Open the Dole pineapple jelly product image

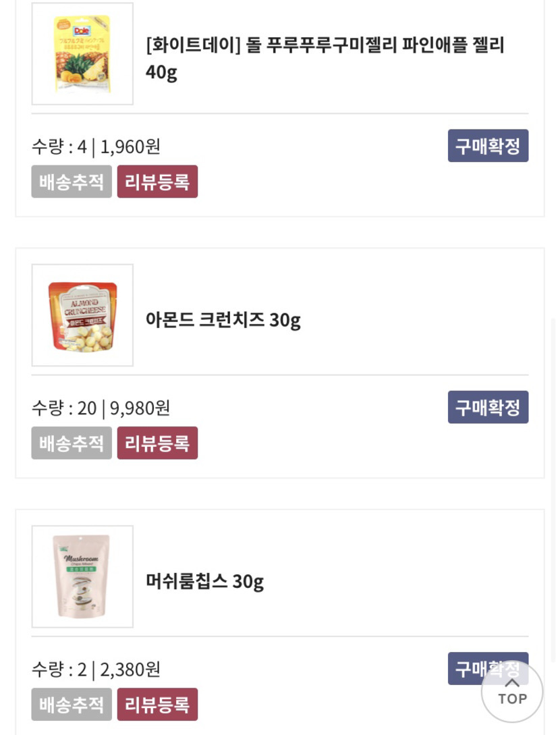pyautogui.click(x=82, y=54)
